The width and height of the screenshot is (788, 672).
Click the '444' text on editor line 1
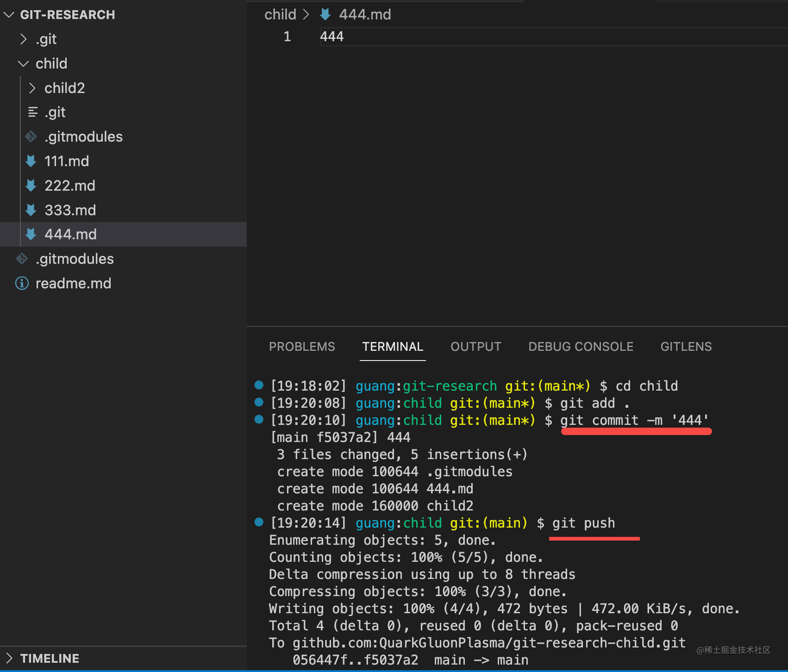click(x=332, y=36)
